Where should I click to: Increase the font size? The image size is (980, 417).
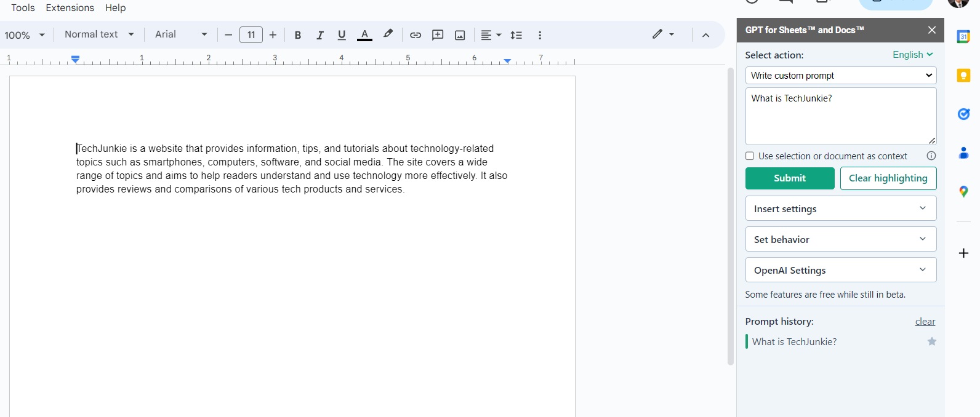[x=273, y=35]
